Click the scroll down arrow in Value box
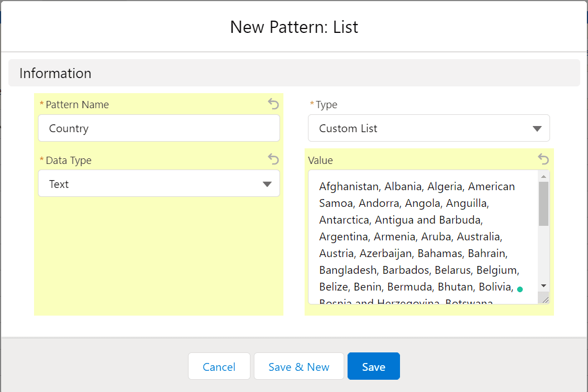Viewport: 588px width, 392px height. coord(543,285)
